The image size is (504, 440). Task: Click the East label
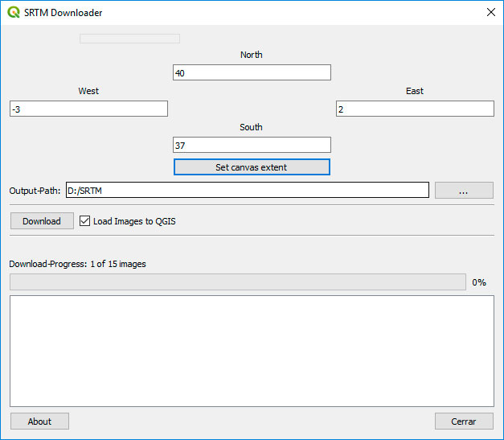pyautogui.click(x=415, y=91)
